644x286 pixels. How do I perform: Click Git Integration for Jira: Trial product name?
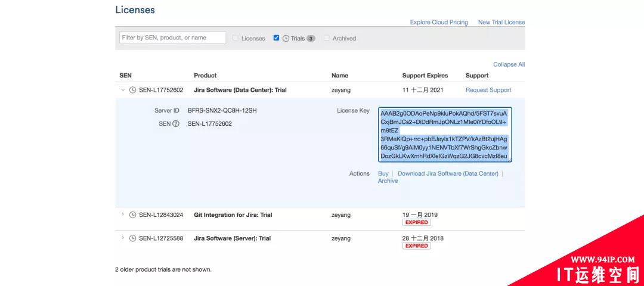coord(233,214)
